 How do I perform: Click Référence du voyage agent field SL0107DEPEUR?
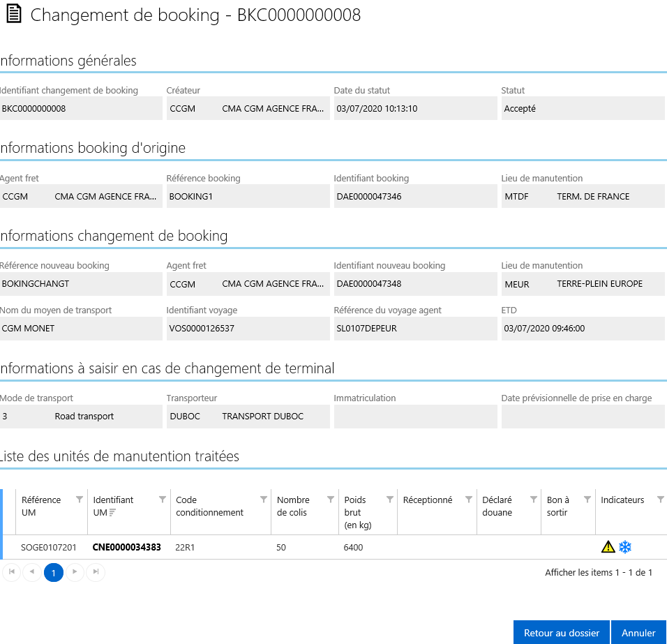tap(415, 329)
